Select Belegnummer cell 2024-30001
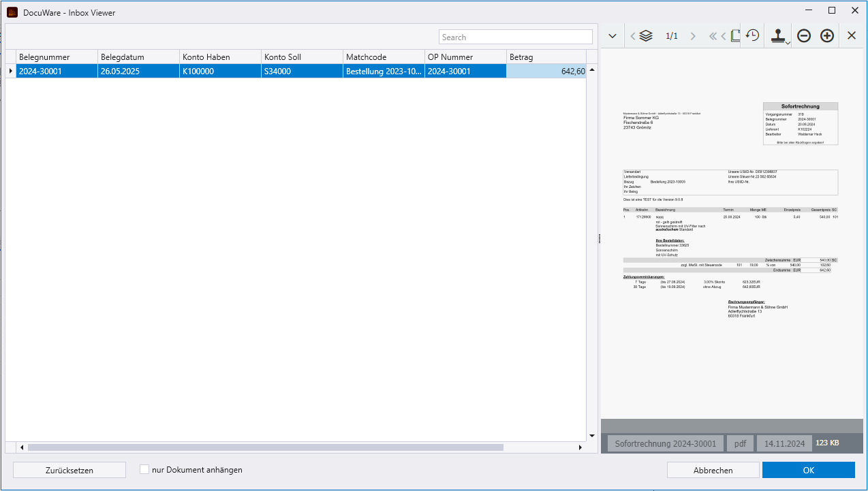This screenshot has width=868, height=491. click(x=57, y=71)
